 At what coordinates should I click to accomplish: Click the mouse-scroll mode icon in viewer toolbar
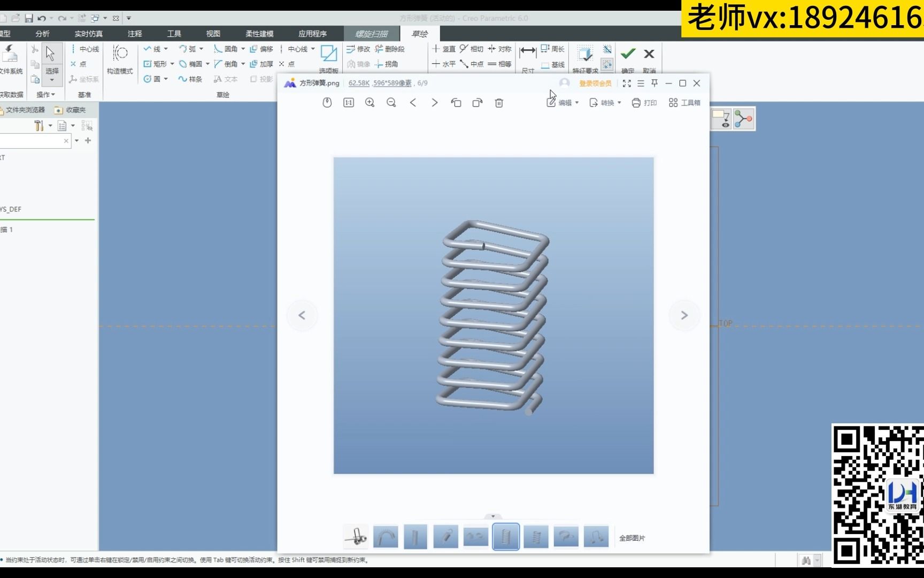327,103
